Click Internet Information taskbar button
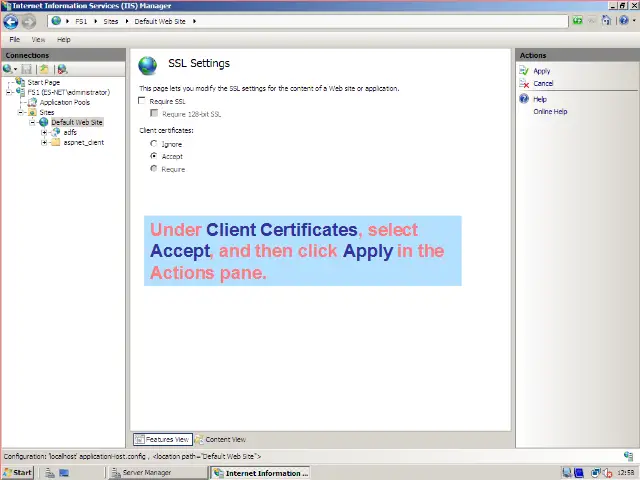 tap(260, 473)
